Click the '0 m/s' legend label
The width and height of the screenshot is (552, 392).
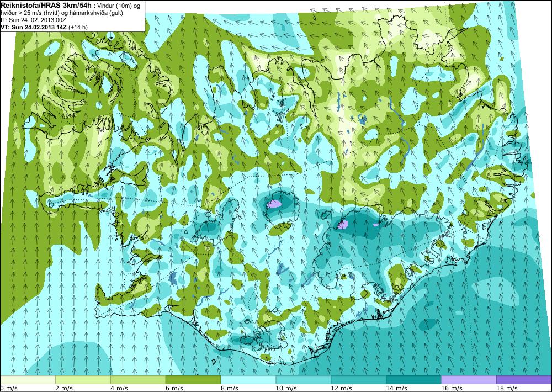click(x=8, y=388)
